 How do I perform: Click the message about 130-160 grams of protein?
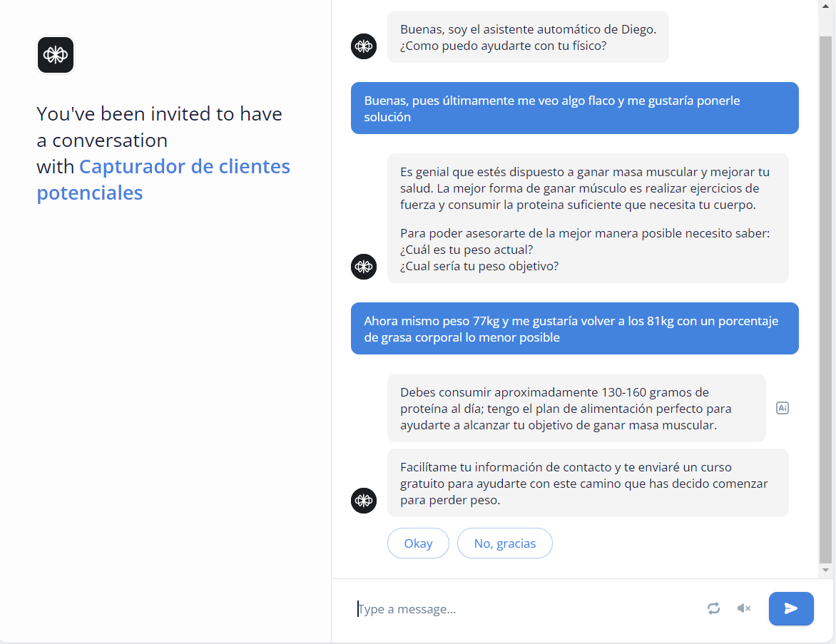point(578,407)
